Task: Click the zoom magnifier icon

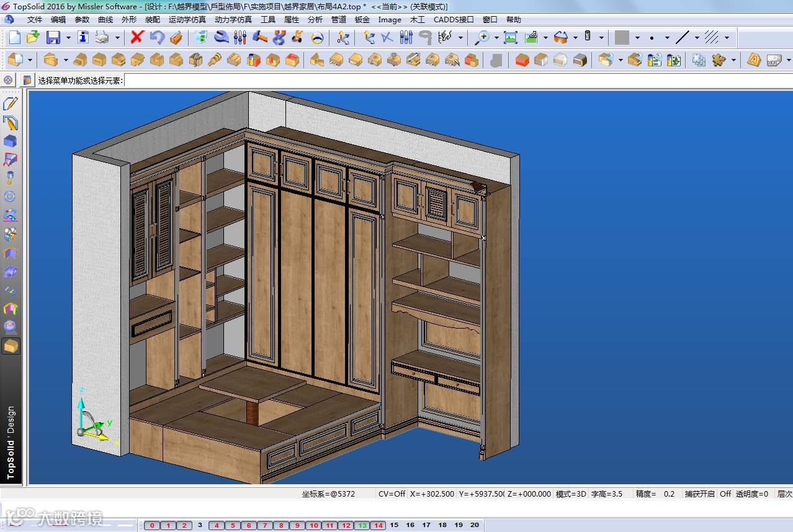Action: tap(482, 37)
